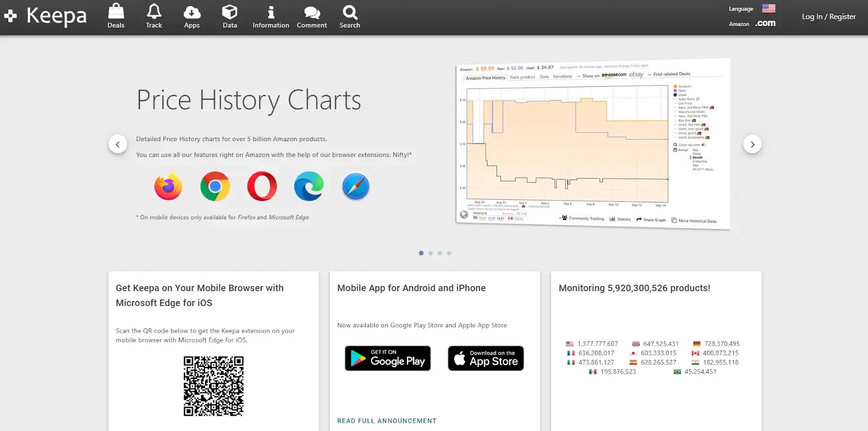This screenshot has width=868, height=431.
Task: Select the first carousel dot
Action: (x=421, y=253)
